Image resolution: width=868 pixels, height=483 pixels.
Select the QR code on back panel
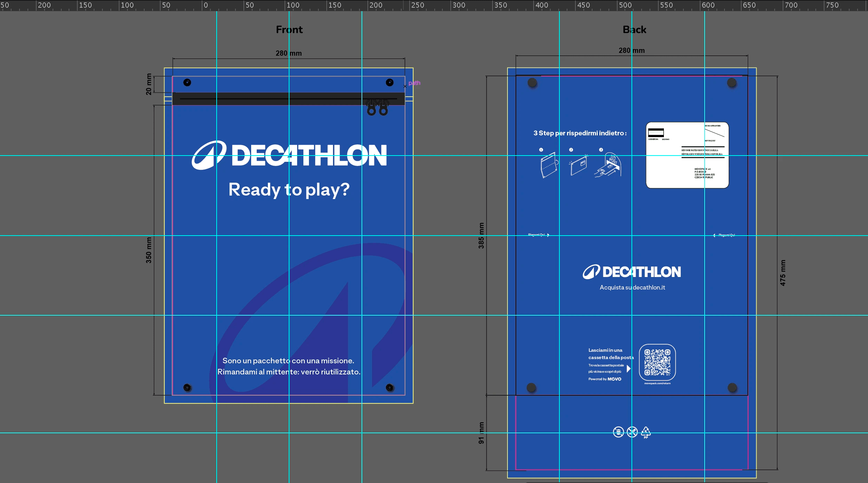(657, 362)
